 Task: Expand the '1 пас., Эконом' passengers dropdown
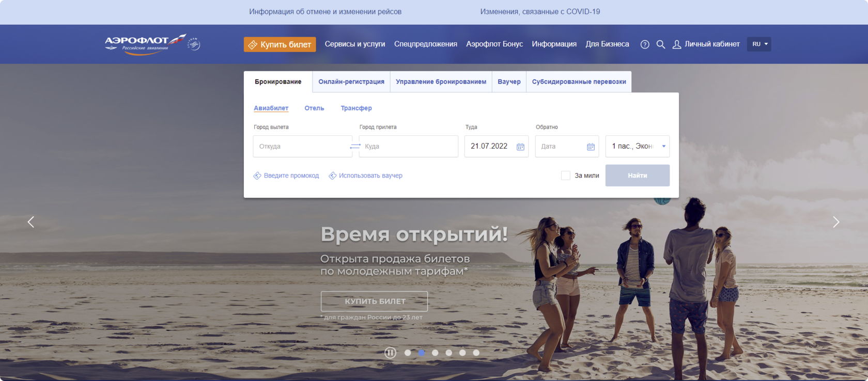coord(638,146)
